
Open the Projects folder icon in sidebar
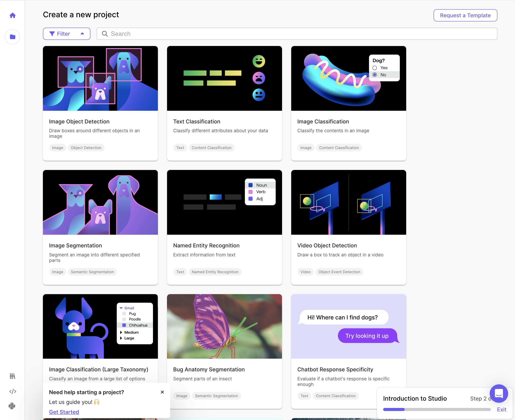point(13,37)
